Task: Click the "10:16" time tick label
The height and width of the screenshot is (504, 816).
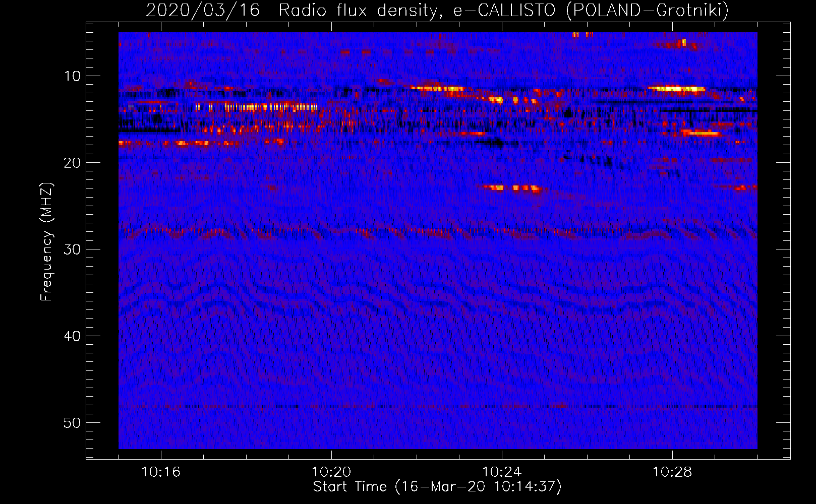Action: [161, 472]
